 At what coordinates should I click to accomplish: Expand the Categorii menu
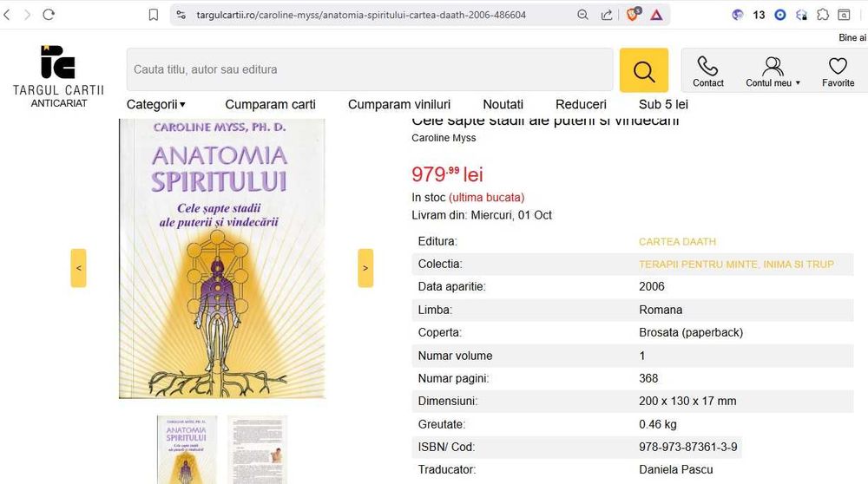tap(156, 105)
